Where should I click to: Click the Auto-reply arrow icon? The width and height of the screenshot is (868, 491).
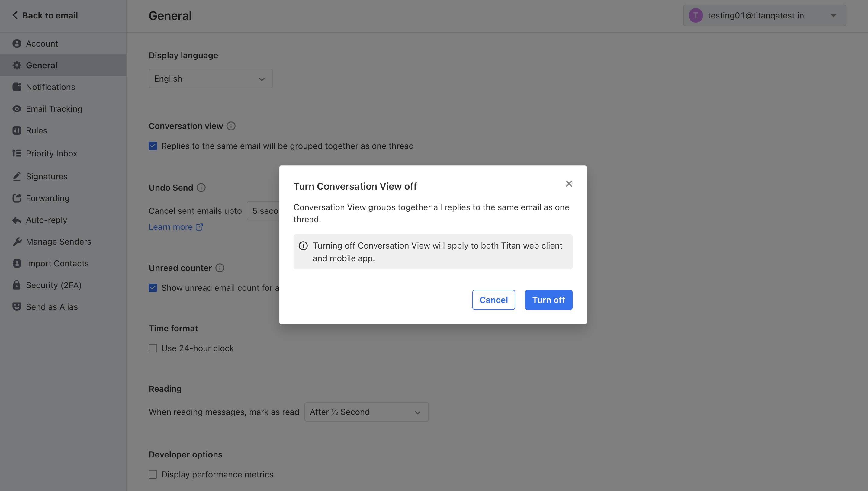click(x=17, y=220)
